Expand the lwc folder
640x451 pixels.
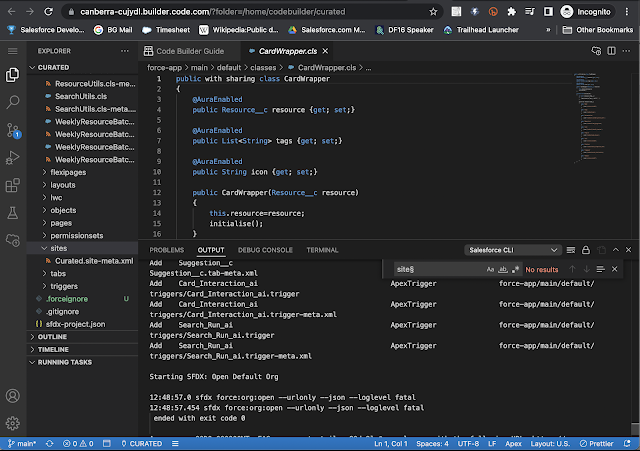click(x=56, y=198)
